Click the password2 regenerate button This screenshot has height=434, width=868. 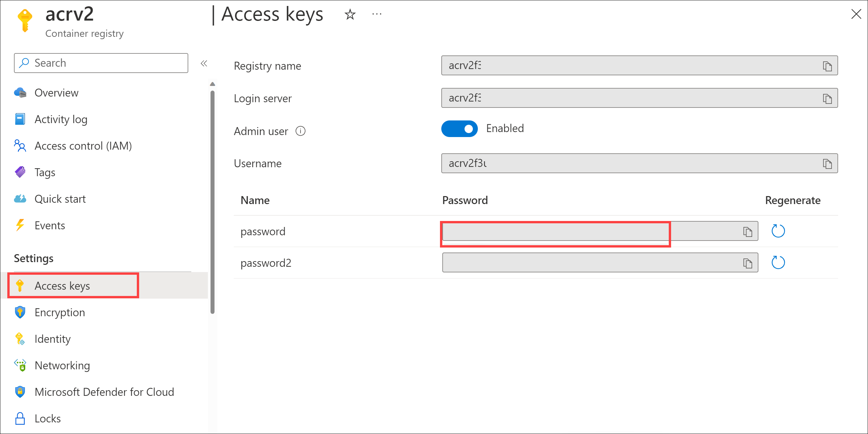[778, 262]
